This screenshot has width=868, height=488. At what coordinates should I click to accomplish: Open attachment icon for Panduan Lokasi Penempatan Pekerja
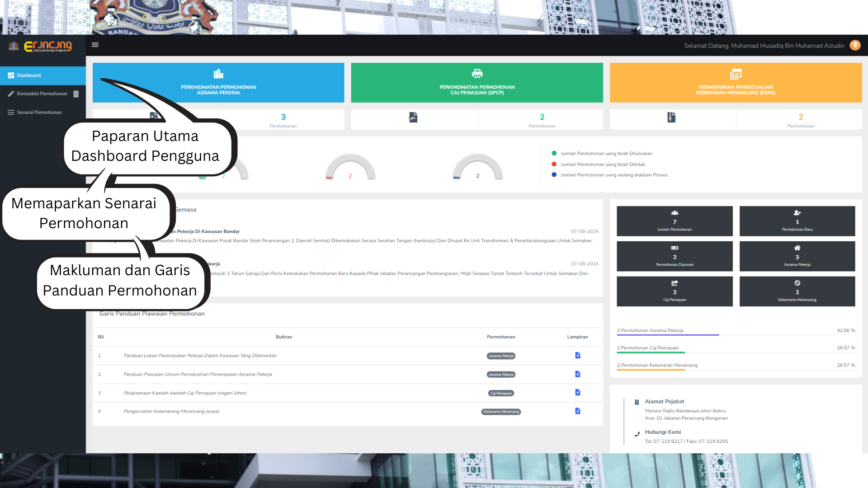click(x=577, y=356)
